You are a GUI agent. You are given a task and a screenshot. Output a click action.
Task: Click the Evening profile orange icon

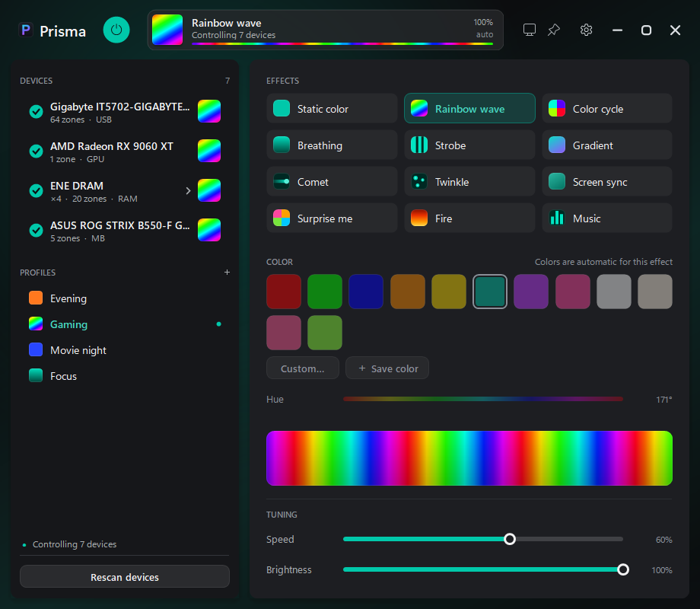click(36, 298)
